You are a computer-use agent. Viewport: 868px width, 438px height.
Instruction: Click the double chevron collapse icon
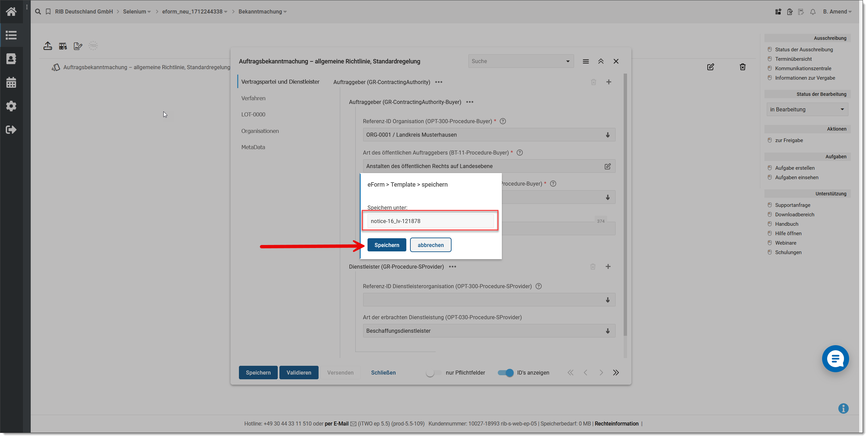601,61
